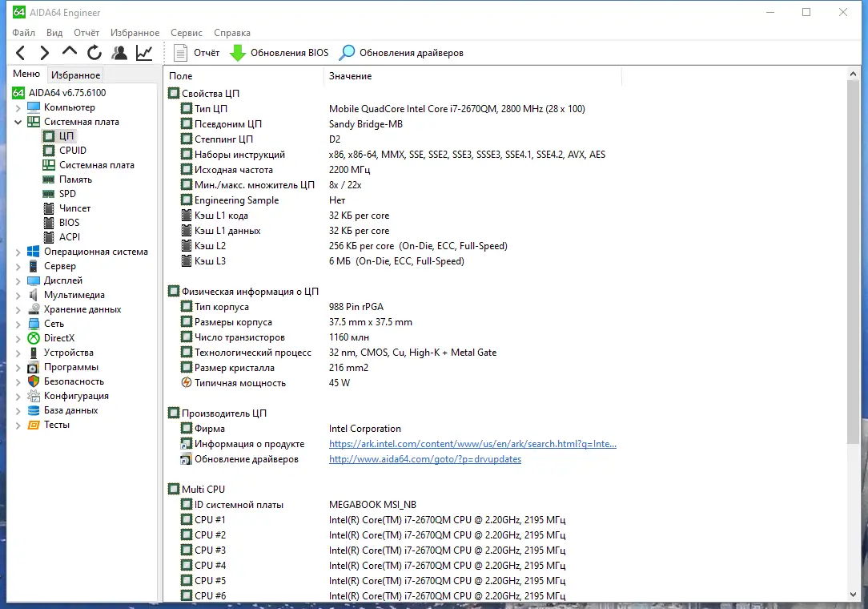Click the forward navigation arrow
This screenshot has width=868, height=609.
point(45,52)
